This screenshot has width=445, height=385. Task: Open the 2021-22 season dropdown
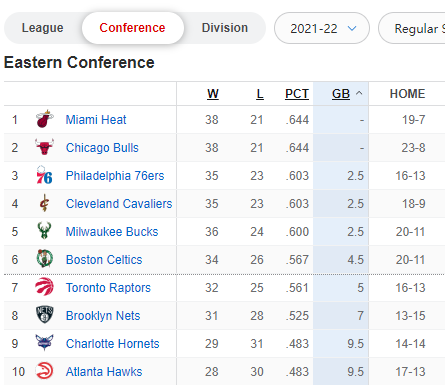(x=322, y=28)
